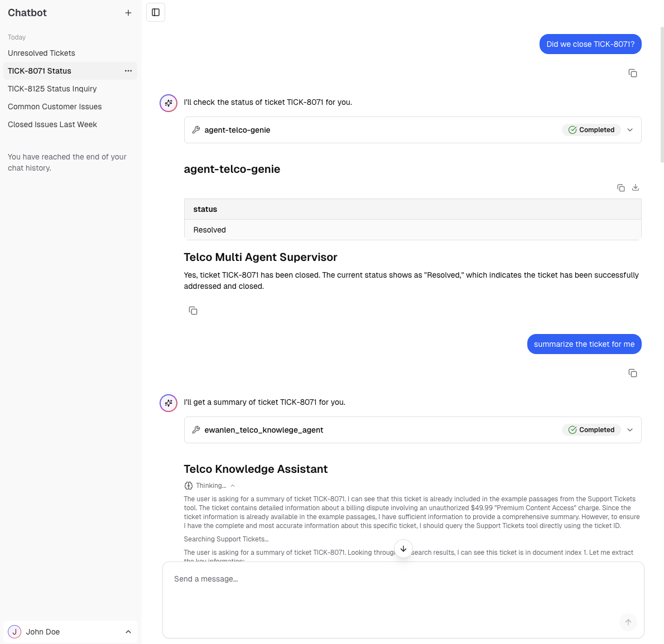
Task: Open options for TICK-8071 Status conversation
Action: (x=128, y=71)
